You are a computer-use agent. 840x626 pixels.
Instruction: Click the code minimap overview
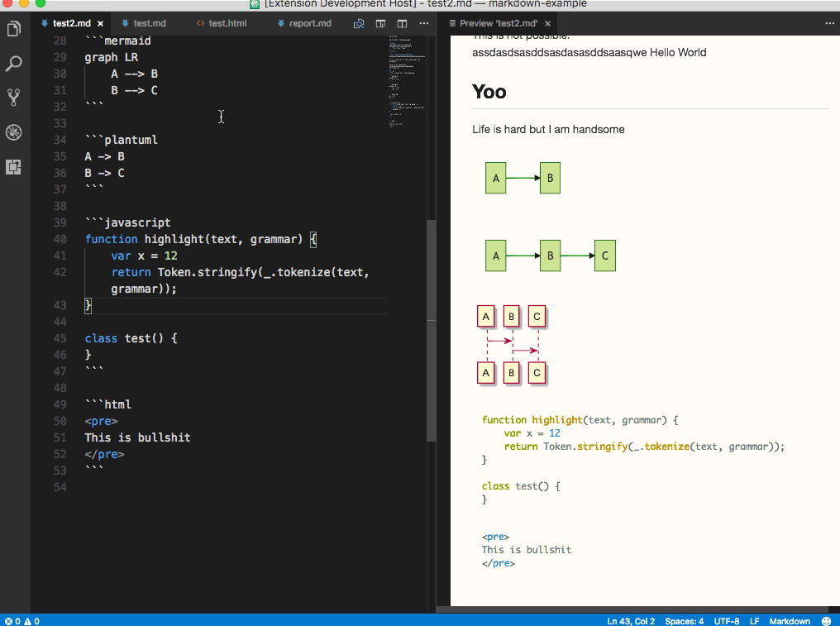(407, 80)
